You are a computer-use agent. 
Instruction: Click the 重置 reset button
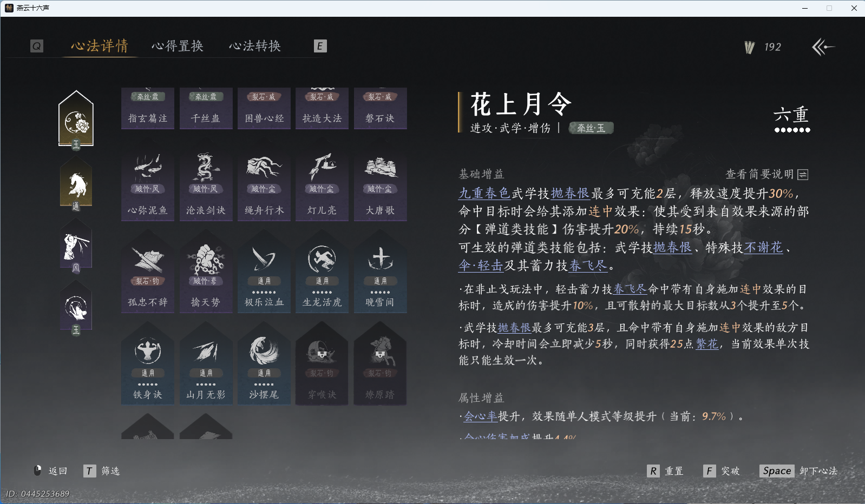665,471
